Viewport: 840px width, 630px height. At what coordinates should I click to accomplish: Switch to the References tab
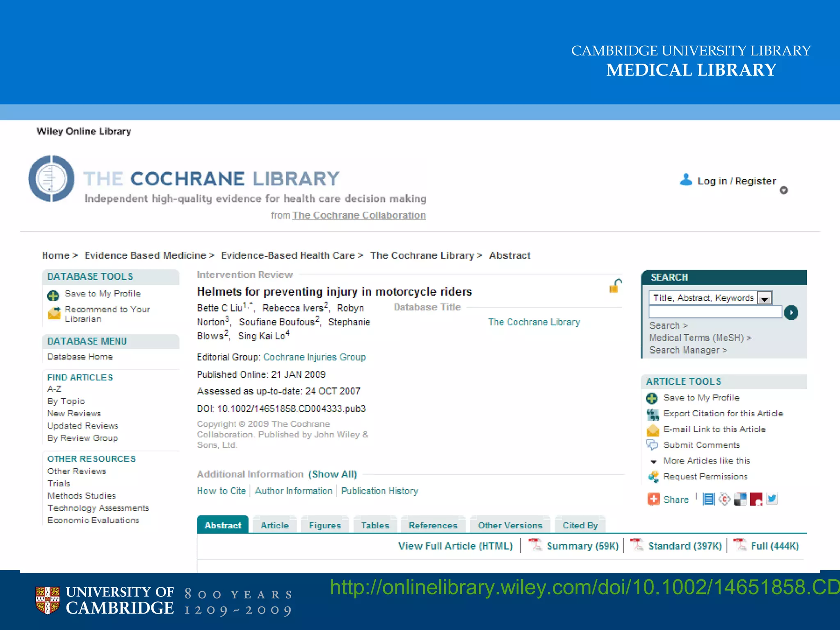coord(433,525)
